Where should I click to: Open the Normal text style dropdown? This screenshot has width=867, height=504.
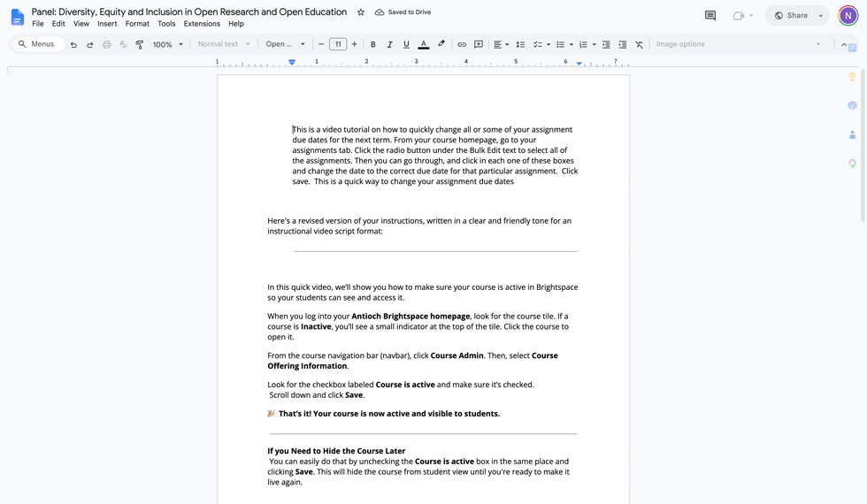click(224, 44)
